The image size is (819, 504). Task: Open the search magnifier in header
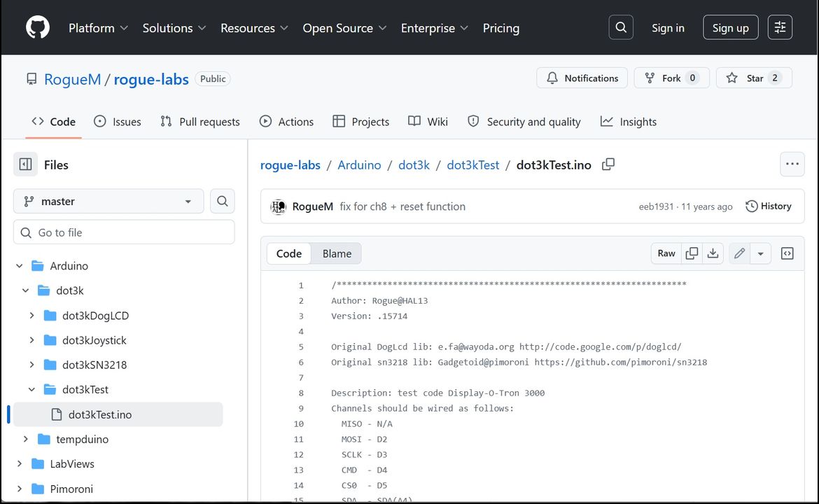tap(620, 27)
